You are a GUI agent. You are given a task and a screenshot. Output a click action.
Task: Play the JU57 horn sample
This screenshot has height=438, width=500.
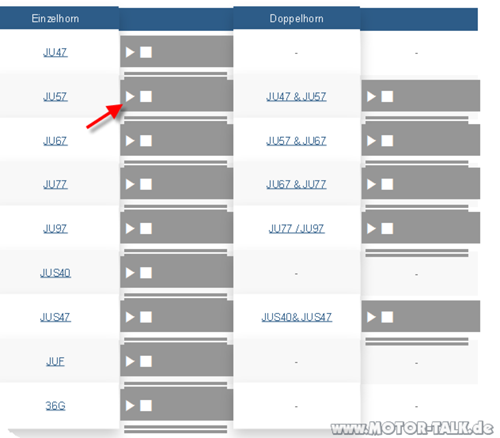coord(130,97)
